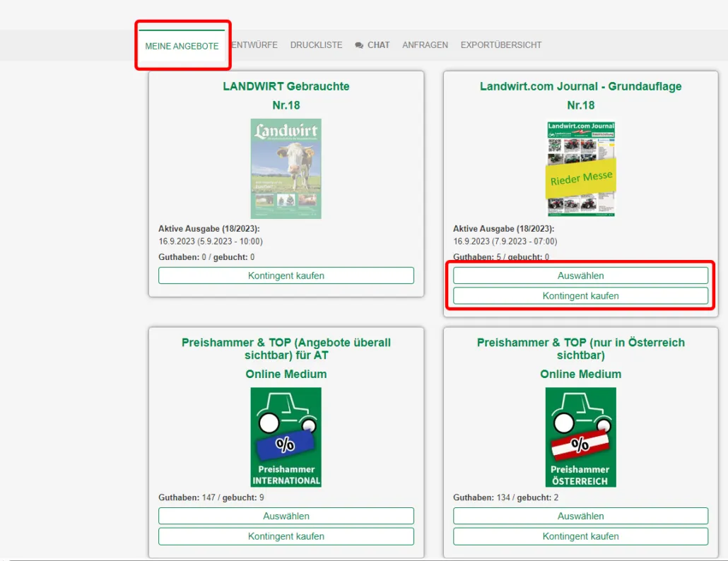Choose Auswählen for Preishammer Österreich
The width and height of the screenshot is (728, 561).
pyautogui.click(x=581, y=516)
